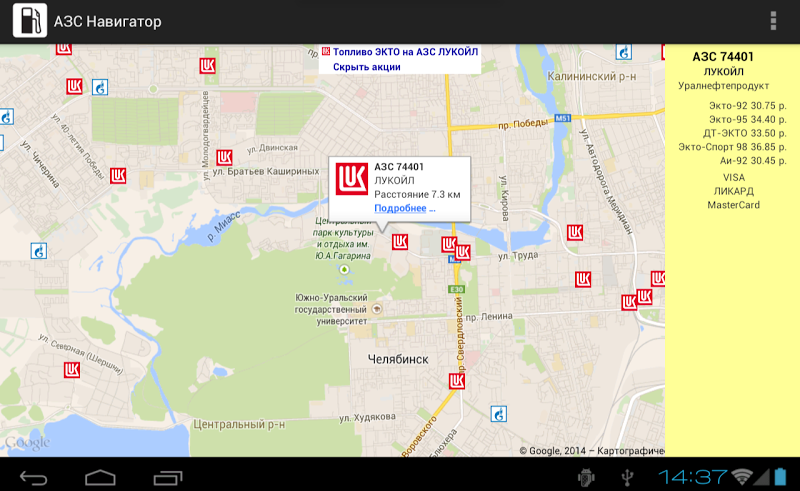Tap the Android debug icon in status bar
This screenshot has width=800, height=491.
(x=586, y=478)
